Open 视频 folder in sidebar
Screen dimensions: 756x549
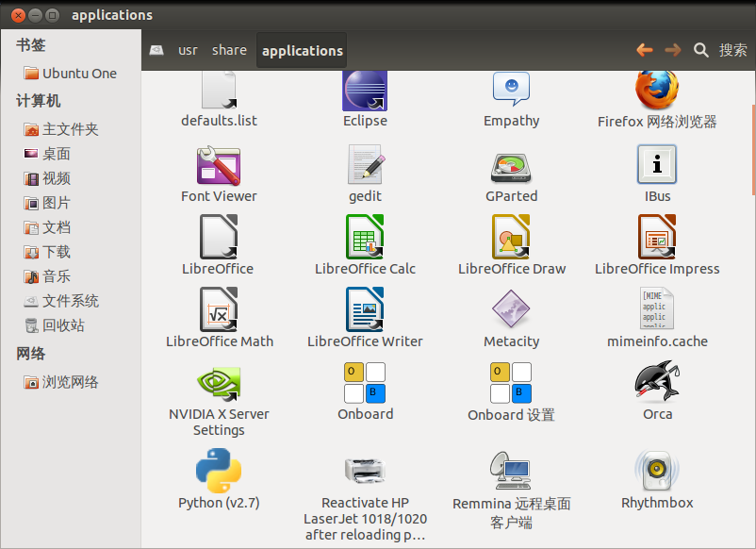click(47, 178)
